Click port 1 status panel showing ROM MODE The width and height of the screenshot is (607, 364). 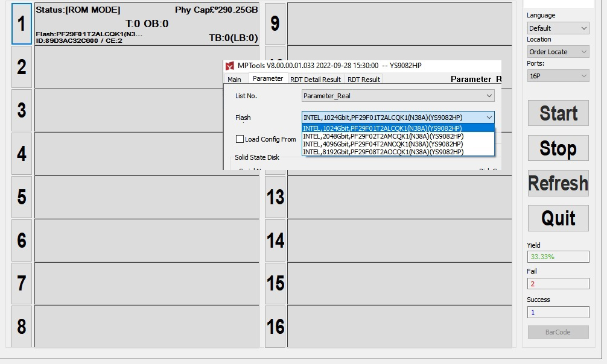coord(147,24)
